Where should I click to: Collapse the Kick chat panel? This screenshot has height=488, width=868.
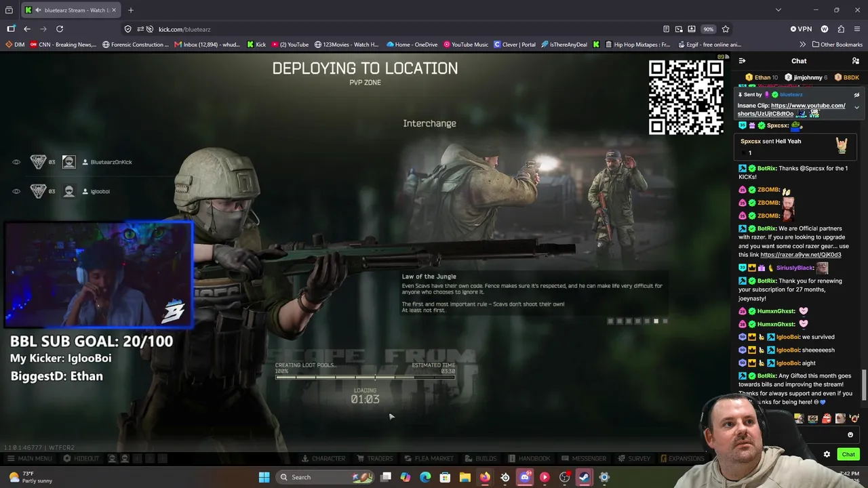(743, 61)
